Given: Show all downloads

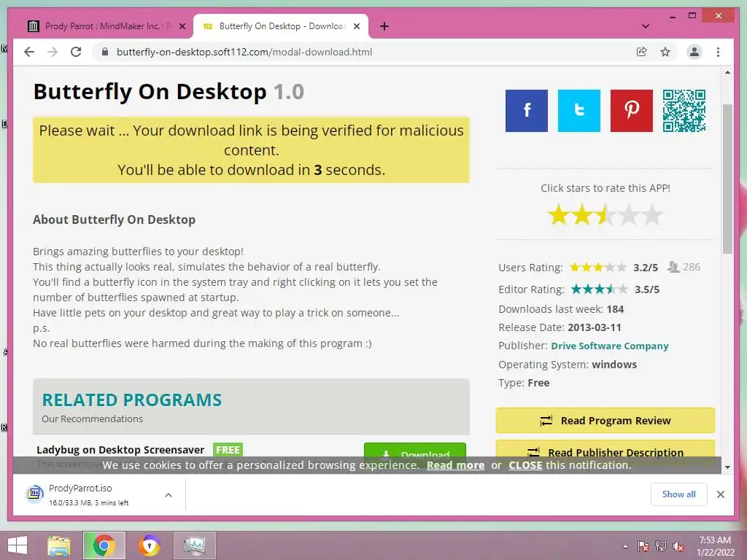Looking at the screenshot, I should click(678, 494).
